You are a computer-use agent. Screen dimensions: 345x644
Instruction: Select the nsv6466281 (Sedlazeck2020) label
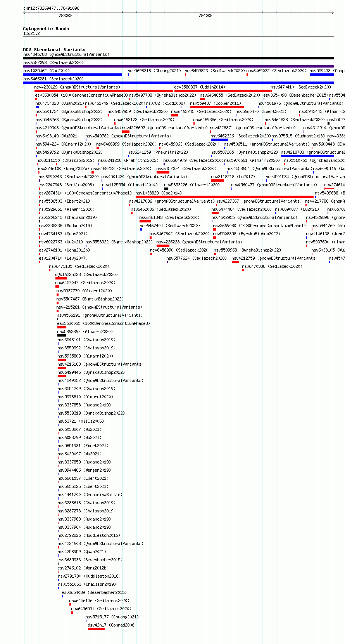(53, 79)
